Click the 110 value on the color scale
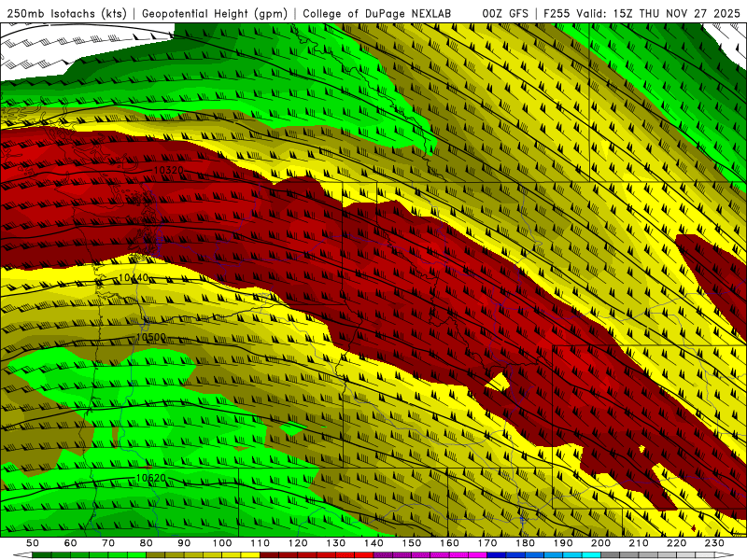Viewport: 747px width, 560px height. (261, 543)
